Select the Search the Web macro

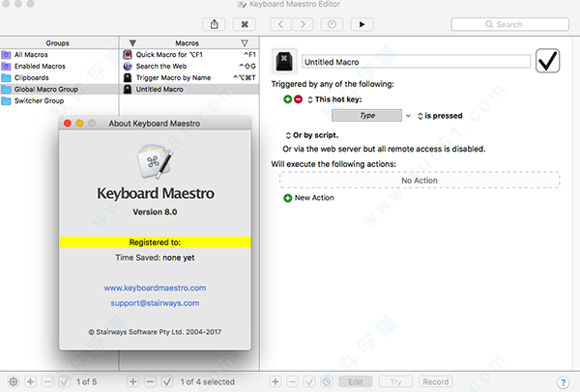(189, 66)
